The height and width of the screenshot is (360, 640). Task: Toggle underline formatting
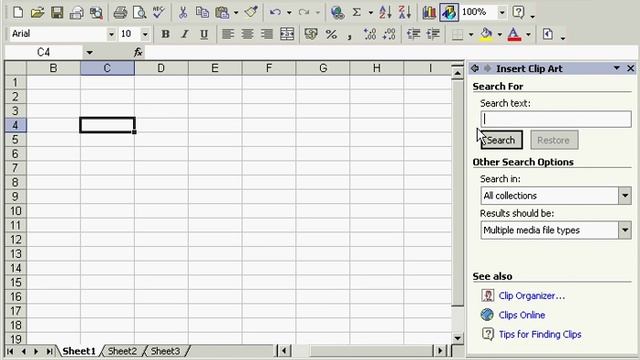204,34
